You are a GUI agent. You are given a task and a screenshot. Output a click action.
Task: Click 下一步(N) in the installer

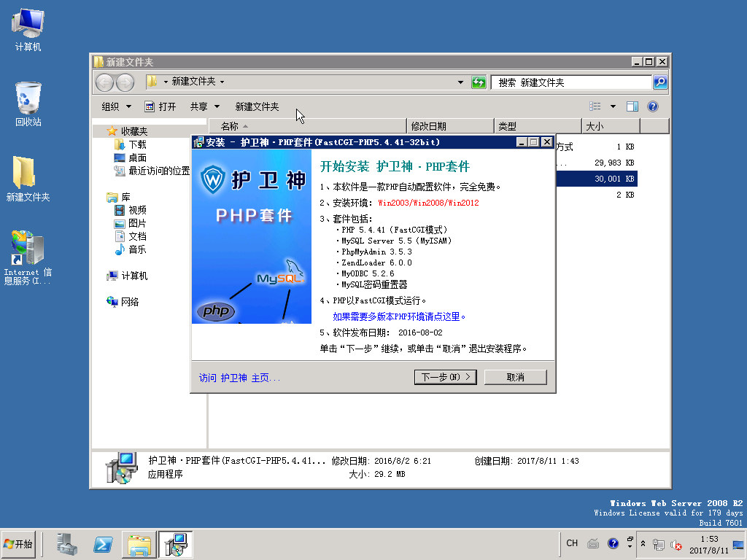(x=446, y=377)
